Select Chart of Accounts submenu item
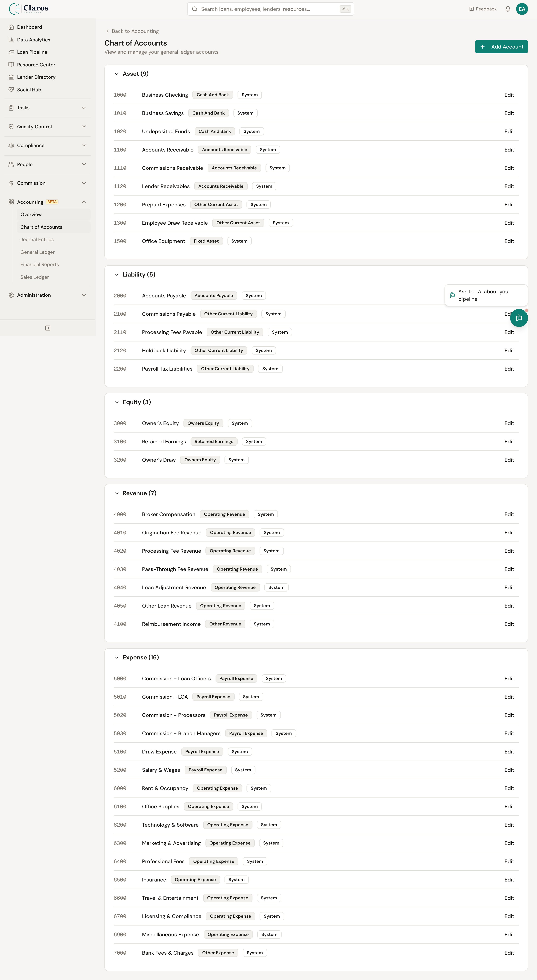The width and height of the screenshot is (537, 980). click(x=53, y=227)
